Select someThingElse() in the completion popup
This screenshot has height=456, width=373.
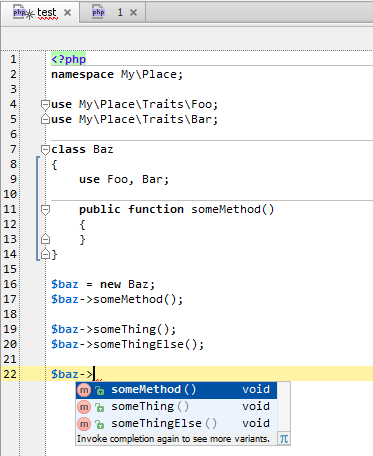176,424
